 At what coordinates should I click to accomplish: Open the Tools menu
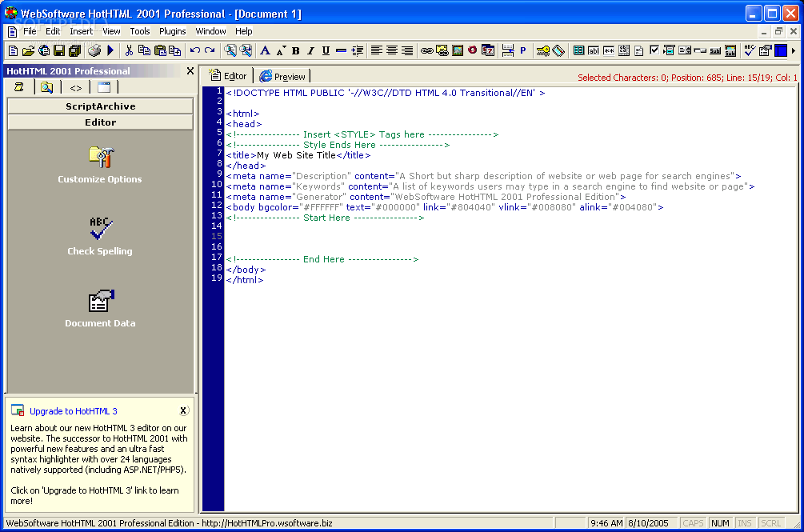click(x=139, y=31)
